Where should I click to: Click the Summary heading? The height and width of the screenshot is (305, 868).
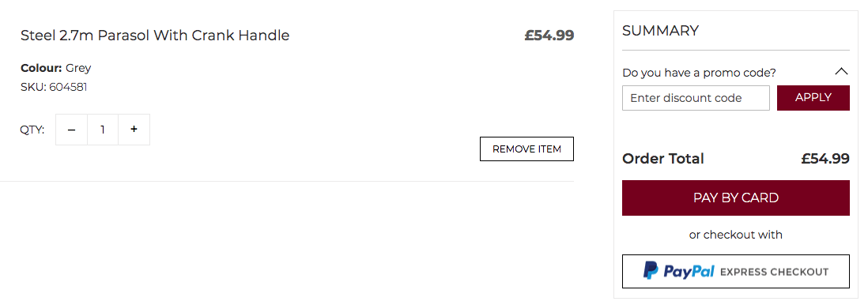[x=660, y=31]
